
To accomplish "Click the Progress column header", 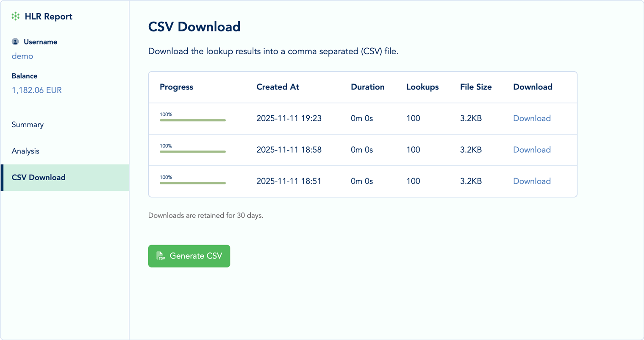I will point(176,87).
